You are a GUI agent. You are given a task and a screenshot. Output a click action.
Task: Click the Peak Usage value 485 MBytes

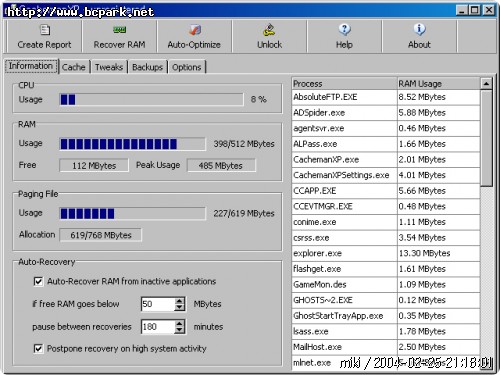click(x=221, y=166)
